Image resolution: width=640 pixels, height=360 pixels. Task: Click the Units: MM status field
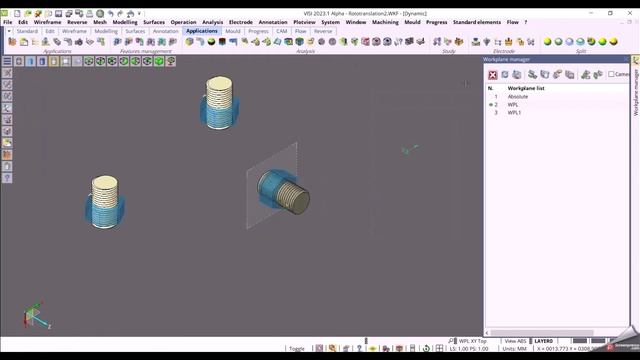514,349
